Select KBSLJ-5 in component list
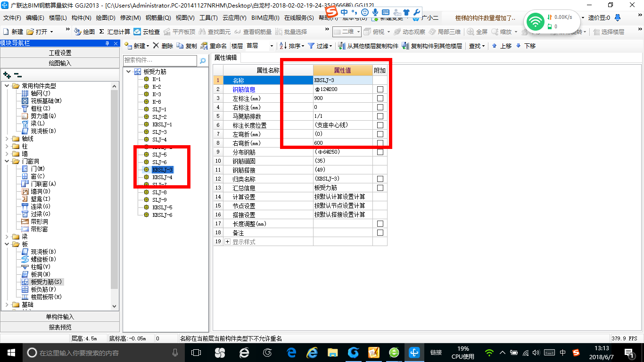644x362 pixels. tap(162, 207)
